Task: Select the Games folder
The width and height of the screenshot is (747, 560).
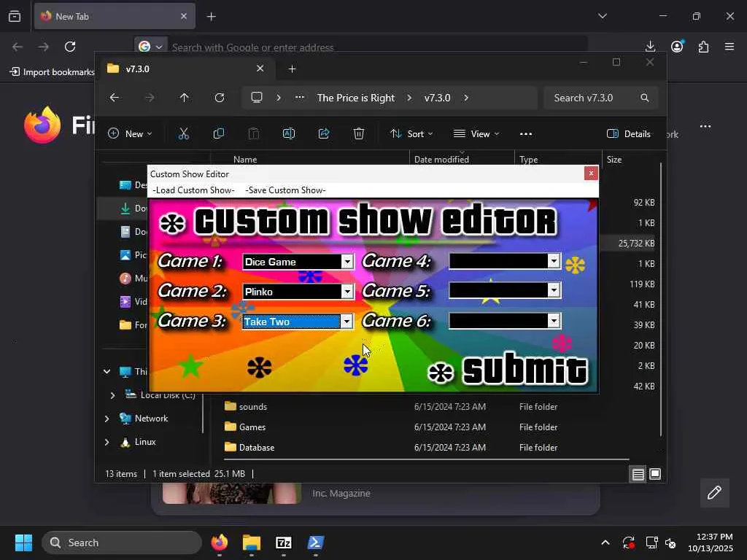Action: pyautogui.click(x=252, y=427)
